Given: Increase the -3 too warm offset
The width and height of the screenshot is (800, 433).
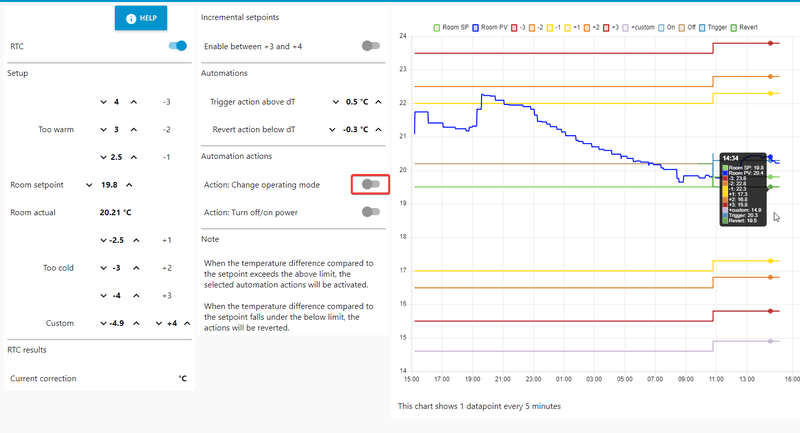Looking at the screenshot, I should (135, 102).
